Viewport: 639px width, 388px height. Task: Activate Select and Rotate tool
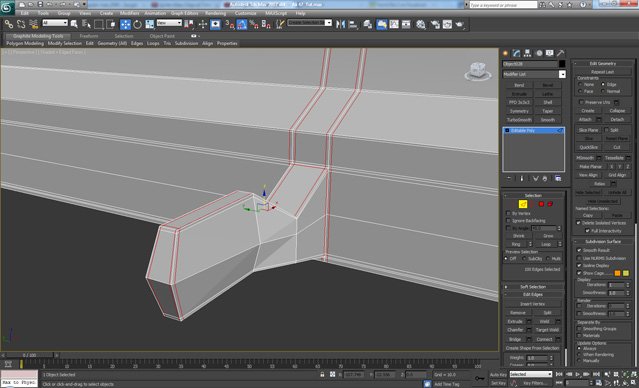pos(137,24)
